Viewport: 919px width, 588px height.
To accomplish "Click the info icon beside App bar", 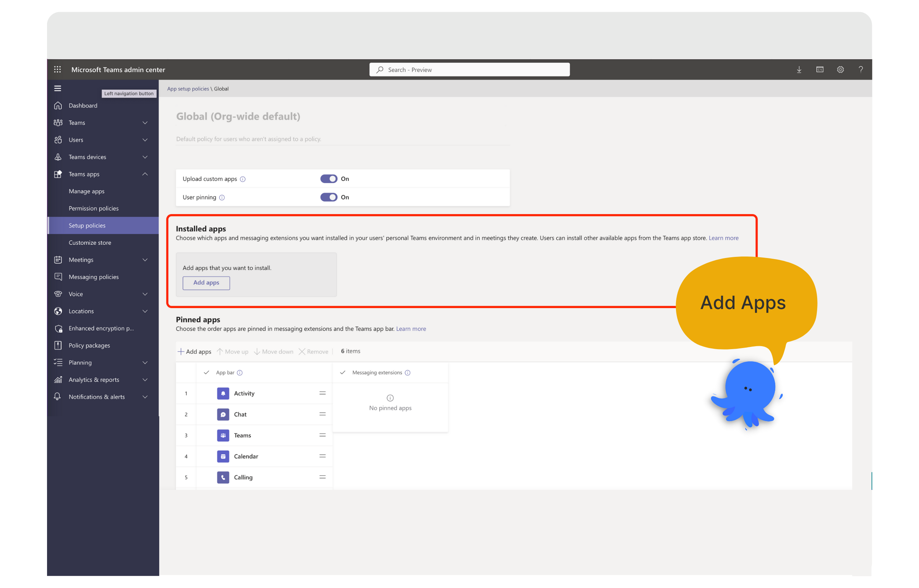I will click(240, 373).
